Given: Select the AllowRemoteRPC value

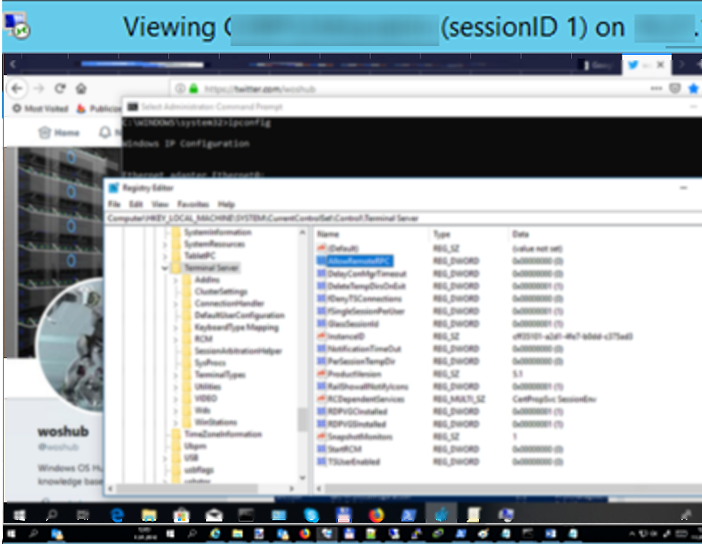Looking at the screenshot, I should [360, 261].
